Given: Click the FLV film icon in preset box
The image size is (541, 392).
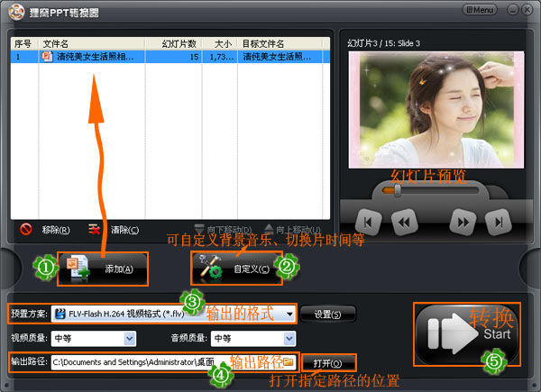Looking at the screenshot, I should (60, 314).
